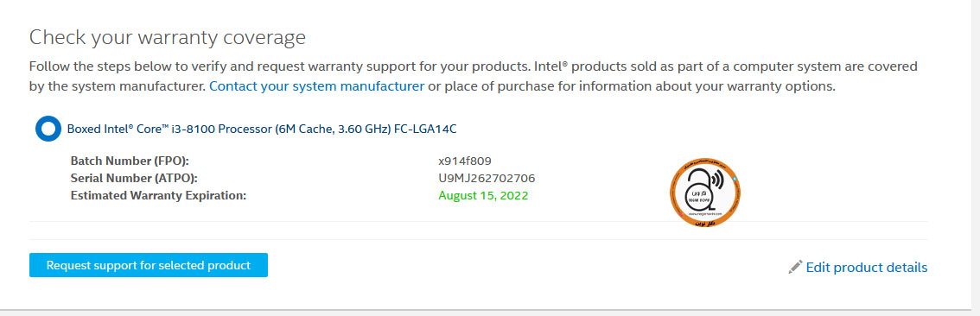
Task: Click the green August 15, 2022 date
Action: click(483, 195)
